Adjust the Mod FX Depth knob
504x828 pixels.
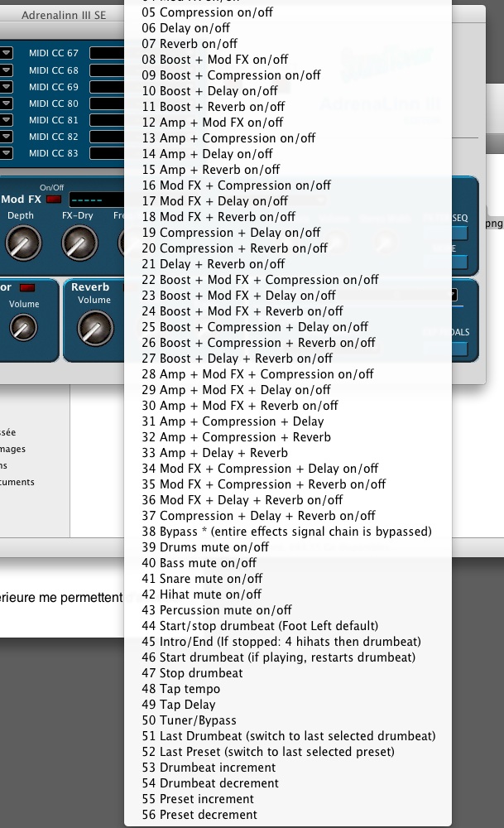click(x=23, y=243)
